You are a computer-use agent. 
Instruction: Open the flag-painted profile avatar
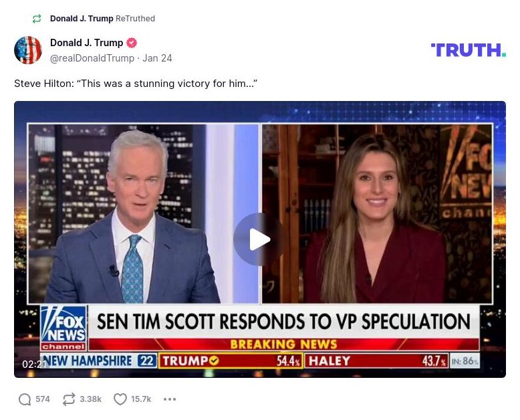click(28, 50)
